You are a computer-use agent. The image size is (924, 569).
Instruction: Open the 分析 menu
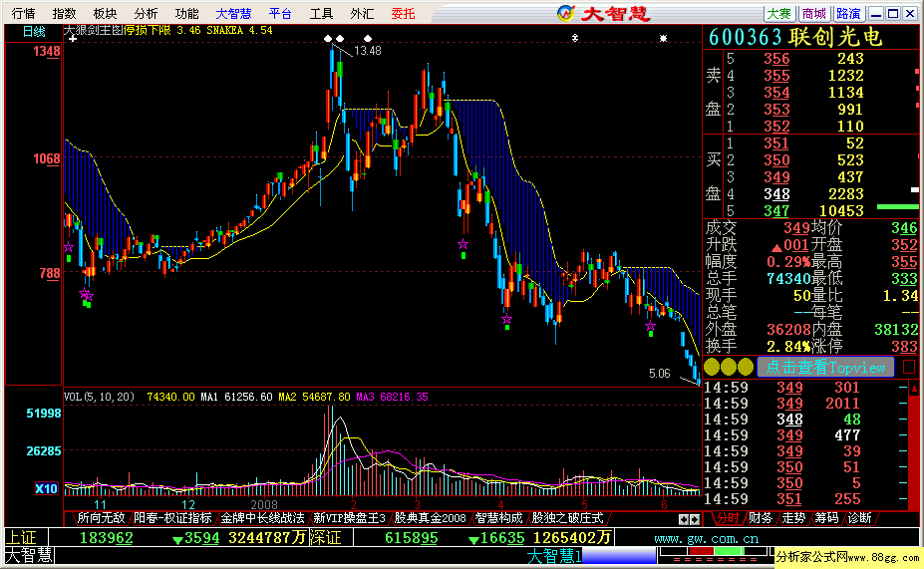pyautogui.click(x=147, y=14)
